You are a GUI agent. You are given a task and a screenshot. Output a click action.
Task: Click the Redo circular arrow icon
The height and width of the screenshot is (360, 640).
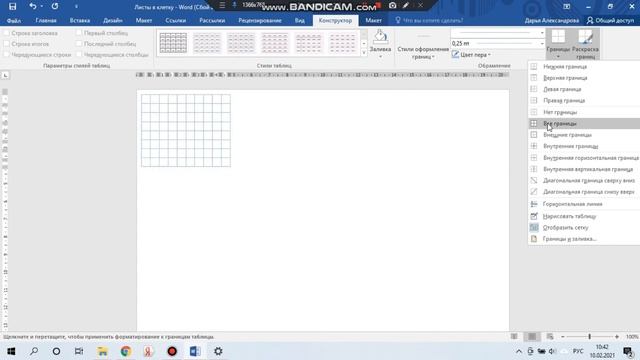[x=55, y=7]
